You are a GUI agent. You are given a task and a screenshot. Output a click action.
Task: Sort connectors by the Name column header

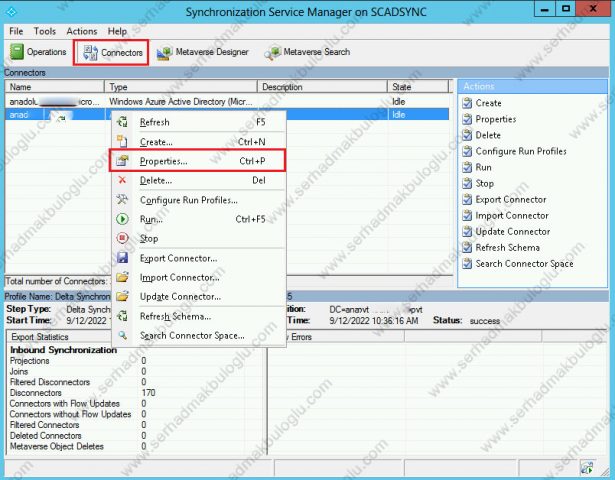coord(55,87)
